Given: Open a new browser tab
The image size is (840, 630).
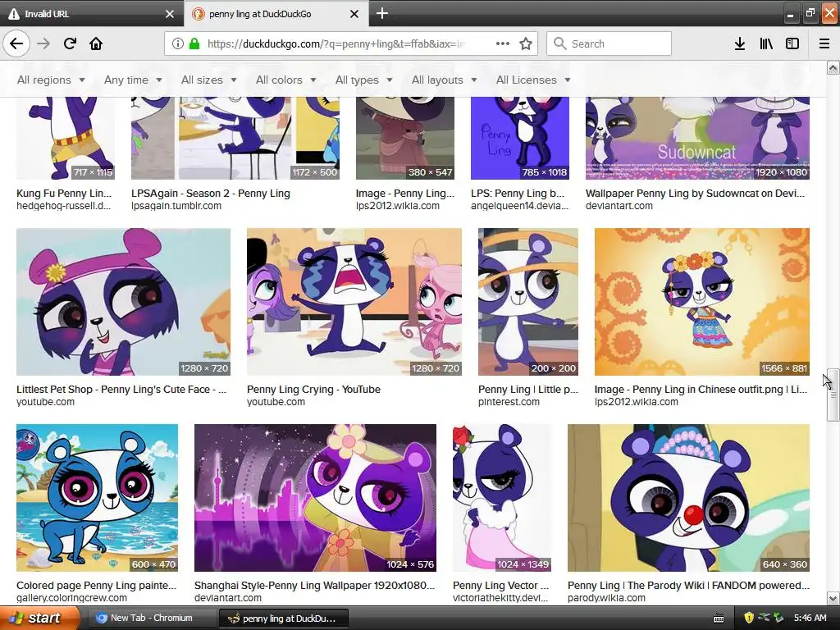Looking at the screenshot, I should [x=382, y=13].
